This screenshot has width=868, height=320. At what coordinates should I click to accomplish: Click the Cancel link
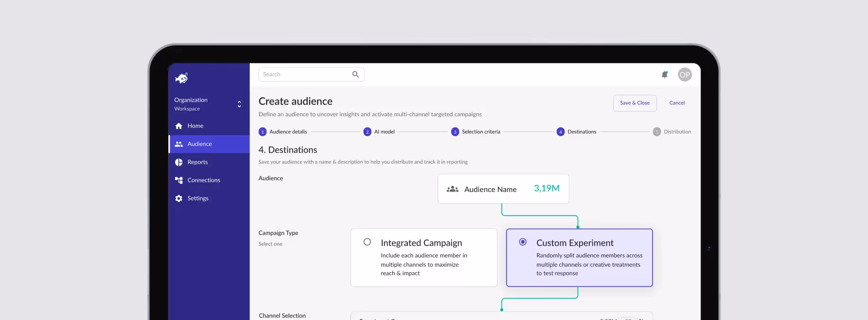pyautogui.click(x=677, y=103)
